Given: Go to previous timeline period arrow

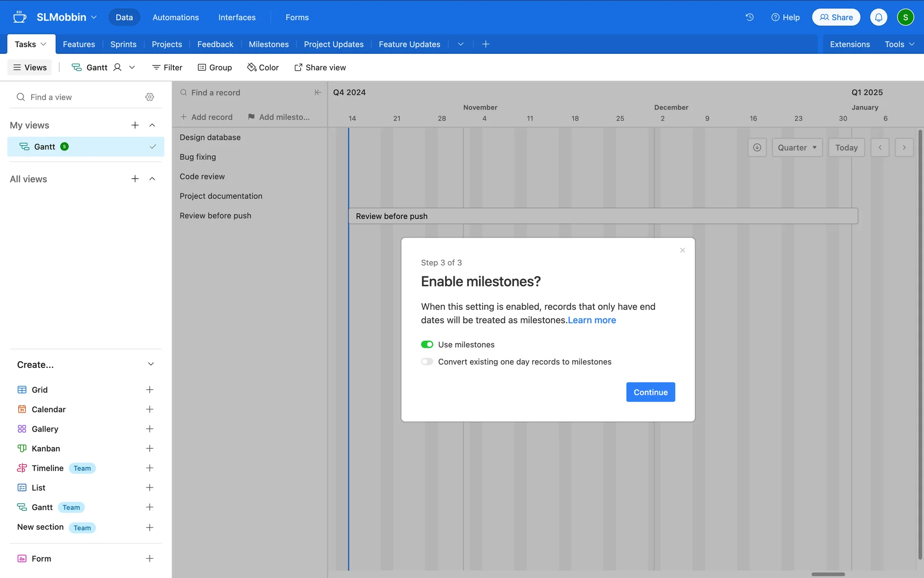Looking at the screenshot, I should (x=880, y=147).
